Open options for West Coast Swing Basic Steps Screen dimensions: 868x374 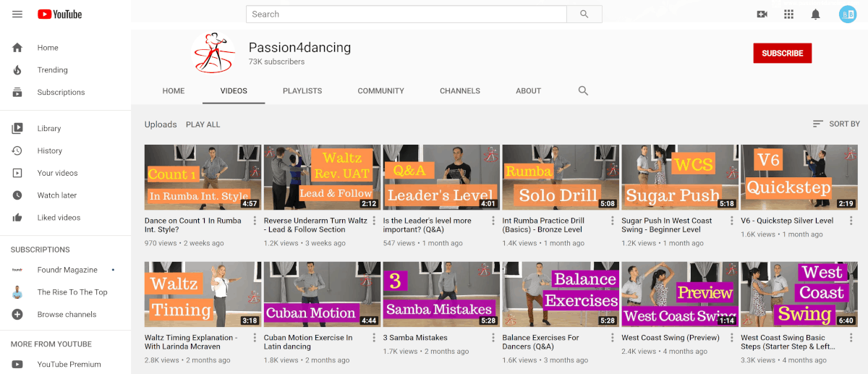click(851, 339)
